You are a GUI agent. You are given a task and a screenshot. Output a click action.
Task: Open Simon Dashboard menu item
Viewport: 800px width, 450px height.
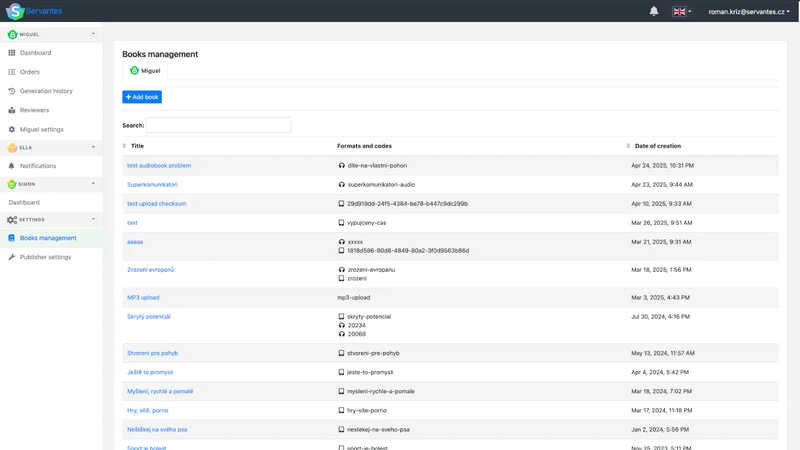click(24, 203)
